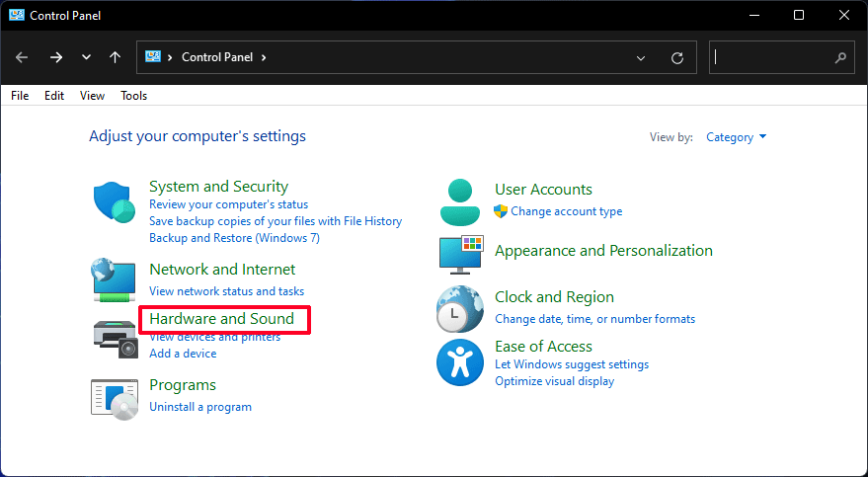The height and width of the screenshot is (477, 868).
Task: Expand the chevron before Control Panel in the address bar
Action: coord(170,57)
